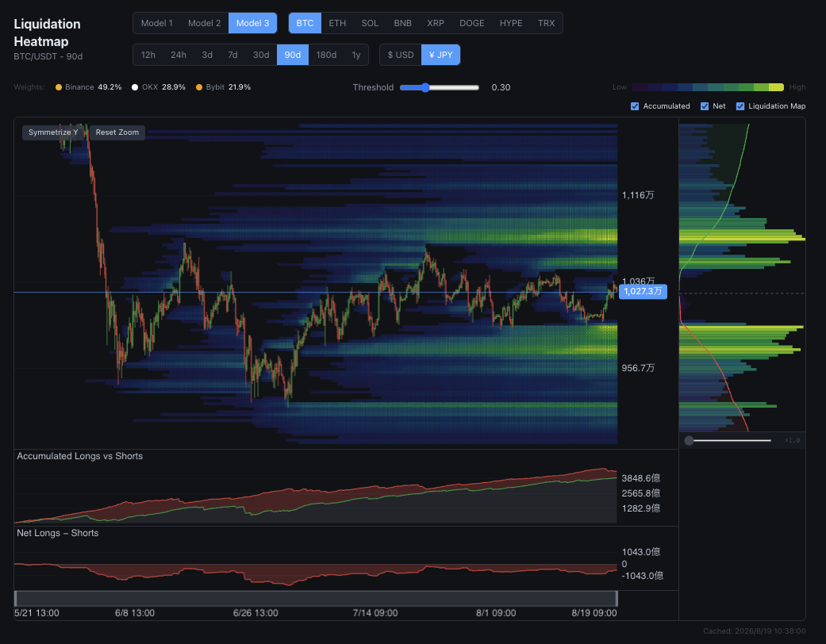Select the HYPE coin tab
This screenshot has height=644, width=826.
pos(511,23)
